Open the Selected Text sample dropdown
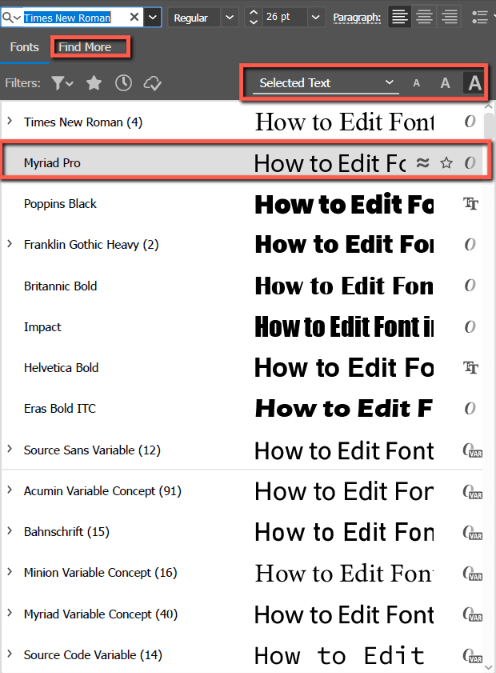 point(325,83)
